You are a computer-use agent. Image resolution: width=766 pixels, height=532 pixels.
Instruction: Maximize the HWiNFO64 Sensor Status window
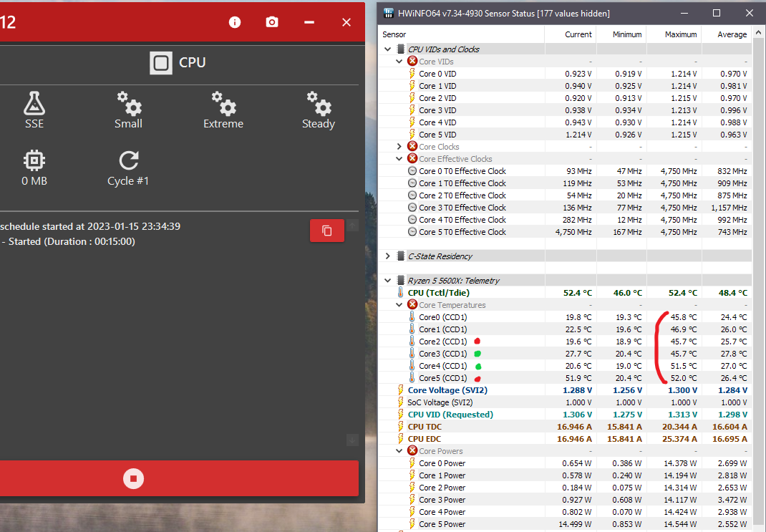716,13
